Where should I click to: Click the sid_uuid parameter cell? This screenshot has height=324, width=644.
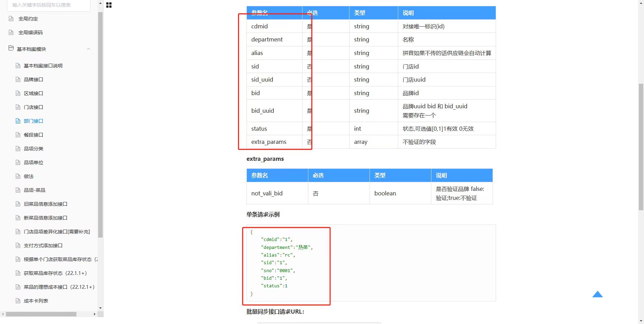click(274, 80)
